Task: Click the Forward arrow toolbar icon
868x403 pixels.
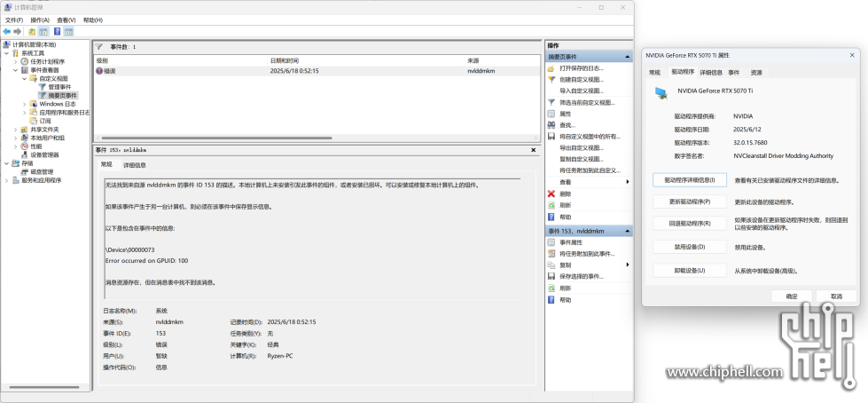Action: tap(18, 32)
